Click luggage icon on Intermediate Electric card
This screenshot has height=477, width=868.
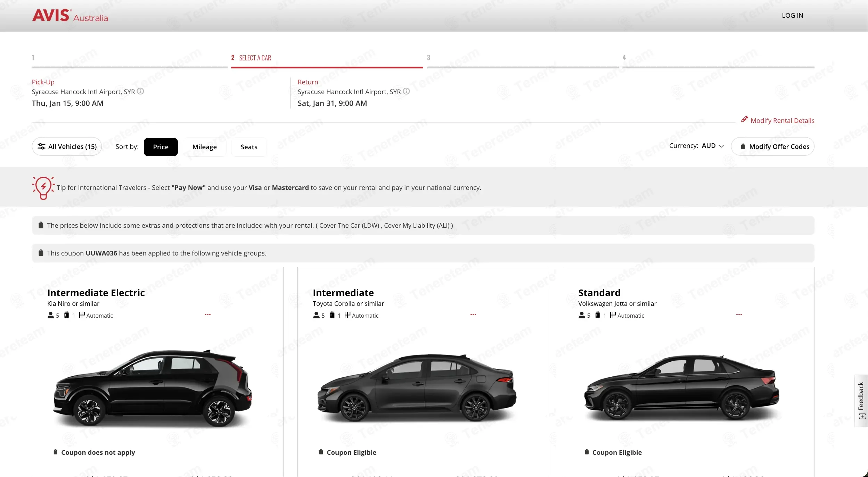click(x=66, y=315)
